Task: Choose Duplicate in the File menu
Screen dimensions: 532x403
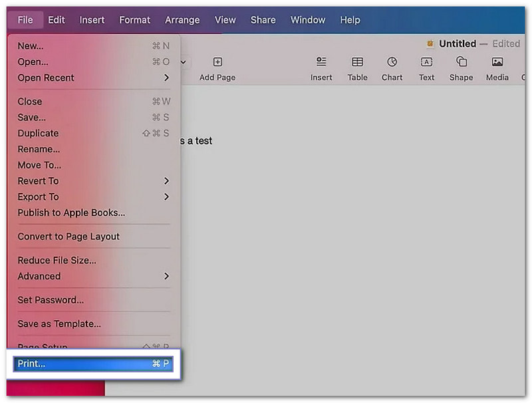Action: coord(93,133)
